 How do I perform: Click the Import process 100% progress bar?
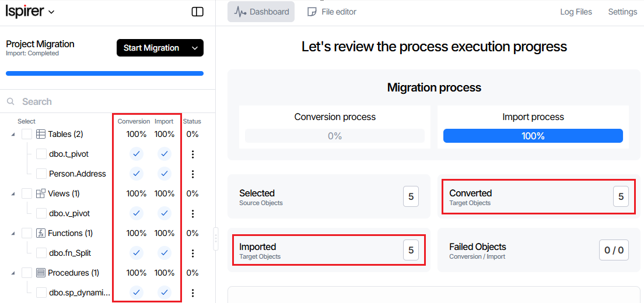tap(533, 136)
